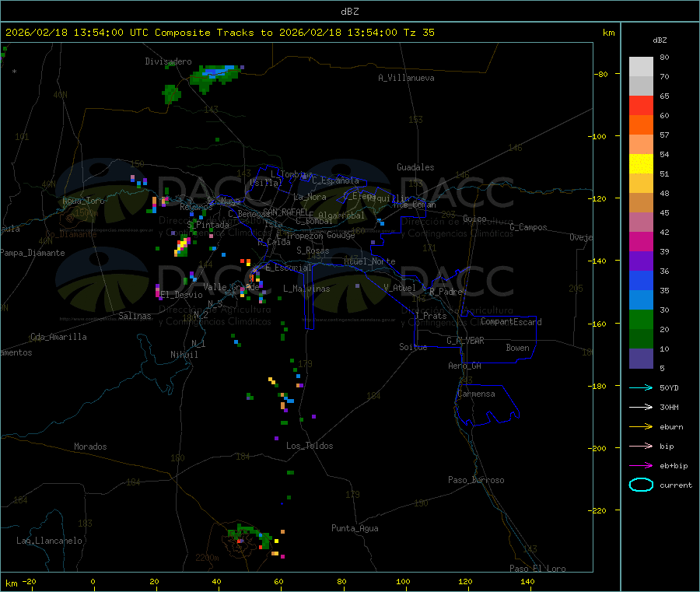
Task: Click the 30HM white arrow legend icon
Action: click(x=641, y=407)
